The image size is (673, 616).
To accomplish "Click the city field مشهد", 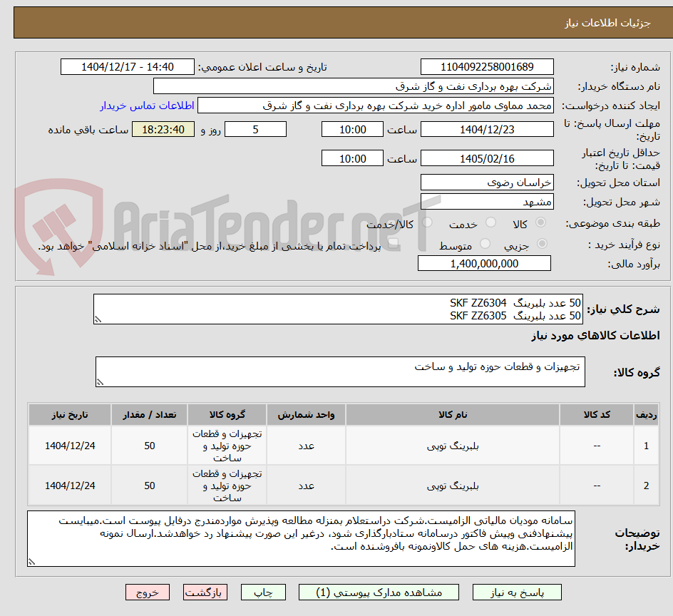I will coord(487,202).
